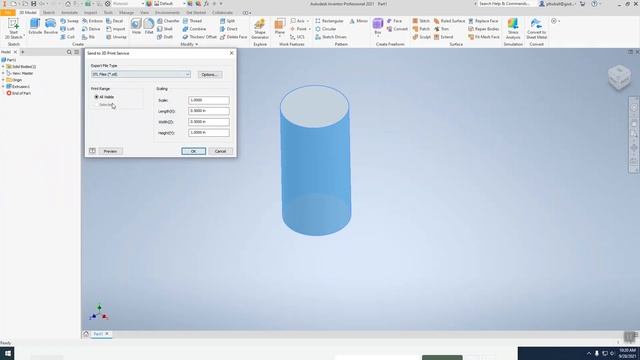Select the Selected print range radio button
Image resolution: width=640 pixels, height=360 pixels.
tap(96, 105)
